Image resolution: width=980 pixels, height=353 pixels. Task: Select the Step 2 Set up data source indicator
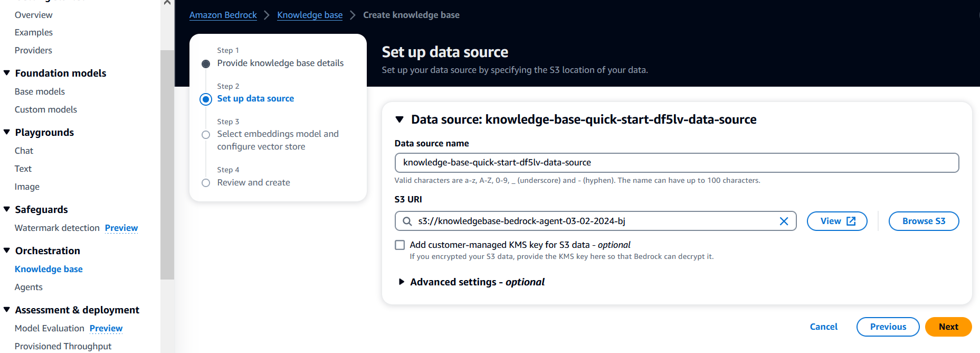tap(206, 99)
